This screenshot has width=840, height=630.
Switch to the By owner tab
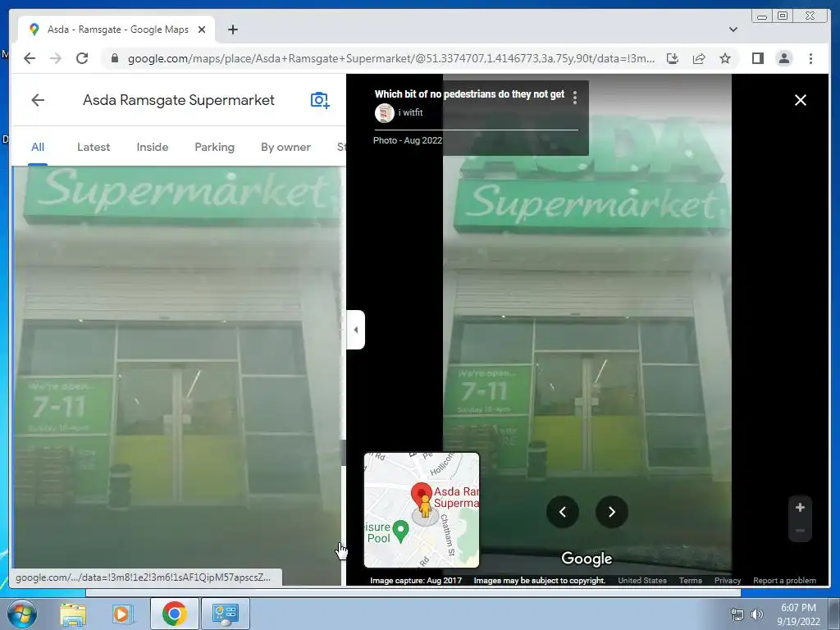(x=285, y=147)
